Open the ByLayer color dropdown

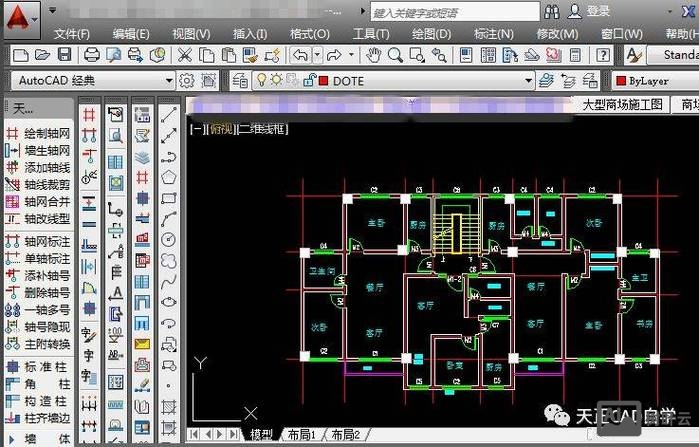(x=655, y=81)
